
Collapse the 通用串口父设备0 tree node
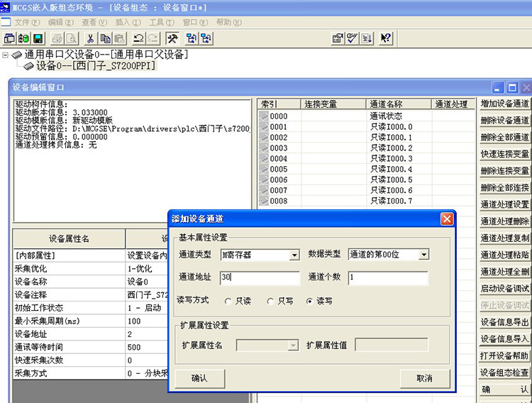click(5, 55)
